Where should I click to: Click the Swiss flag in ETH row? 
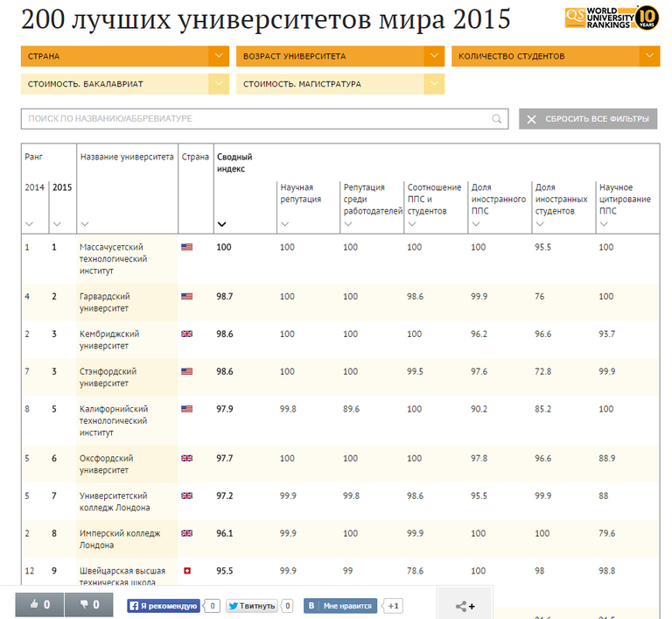point(187,571)
